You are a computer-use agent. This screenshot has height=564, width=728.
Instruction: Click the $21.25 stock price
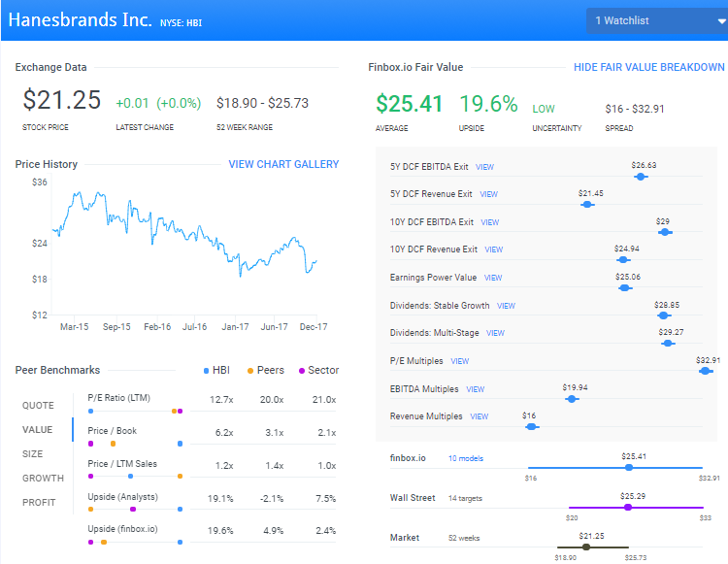pos(62,100)
